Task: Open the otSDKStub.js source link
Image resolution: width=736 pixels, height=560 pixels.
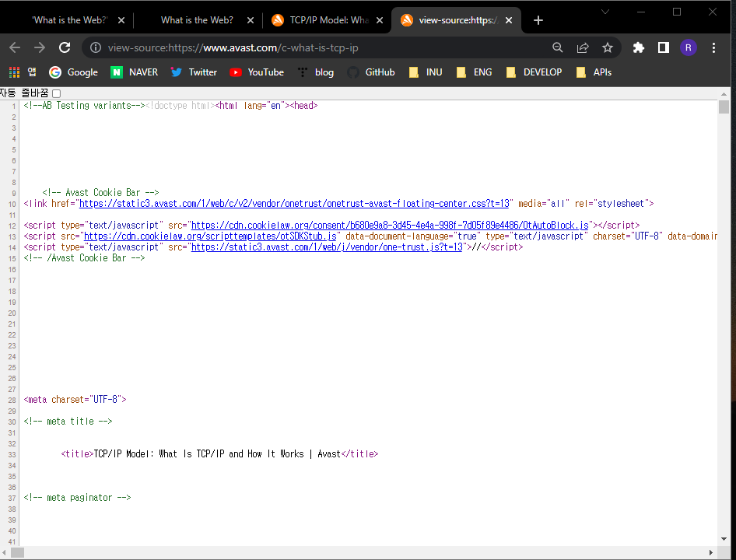Action: click(210, 236)
